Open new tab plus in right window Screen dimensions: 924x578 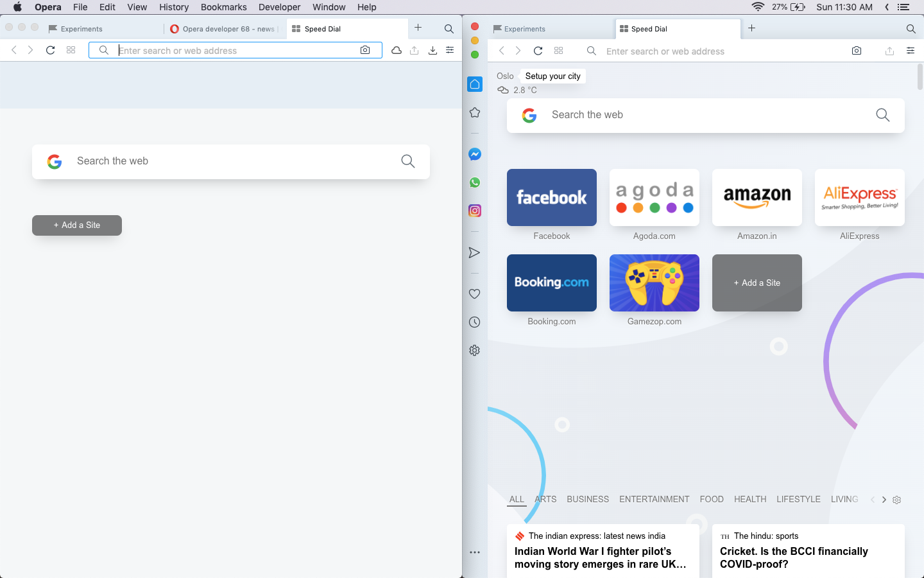[752, 28]
